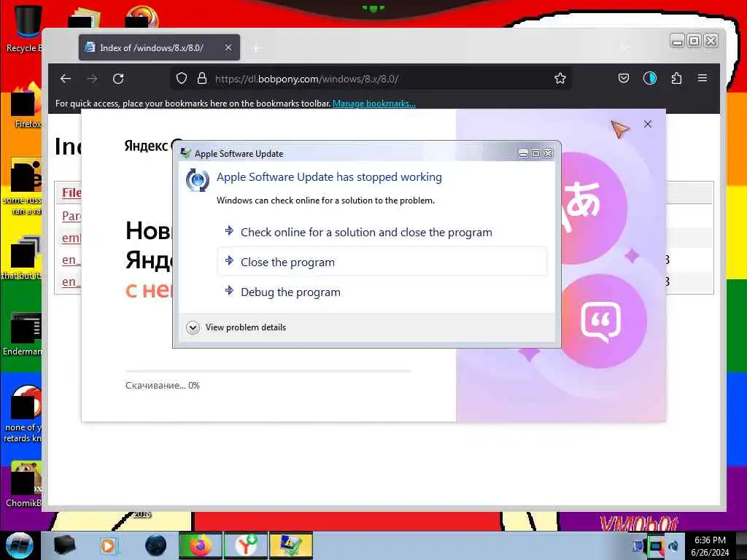This screenshot has width=747, height=560.
Task: Choose Check online for a solution and close
Action: 382,233
